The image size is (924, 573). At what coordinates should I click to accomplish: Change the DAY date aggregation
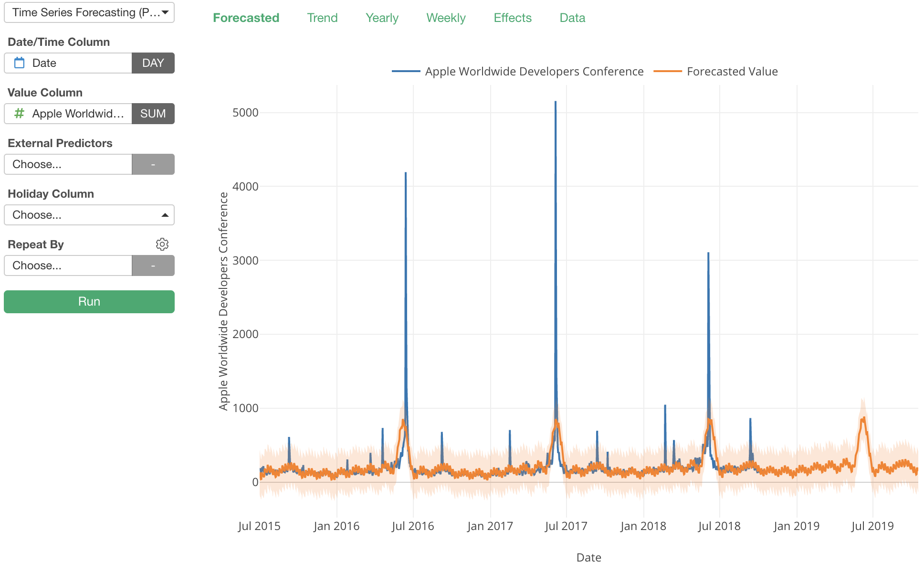pos(153,63)
